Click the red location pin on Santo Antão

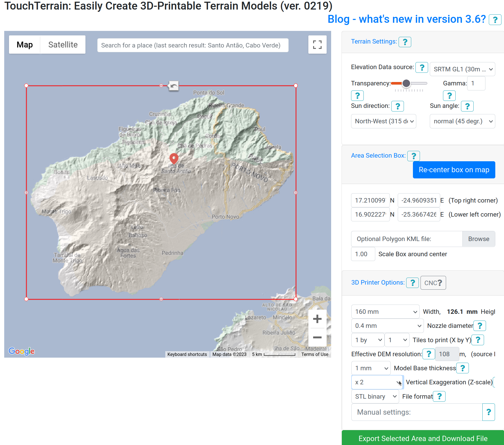click(x=174, y=158)
